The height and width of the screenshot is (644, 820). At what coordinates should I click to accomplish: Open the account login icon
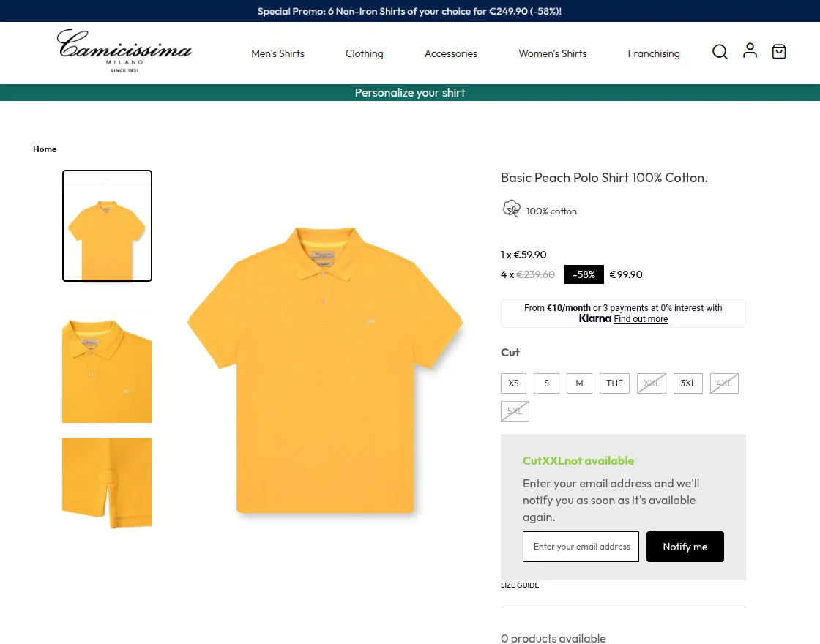750,50
